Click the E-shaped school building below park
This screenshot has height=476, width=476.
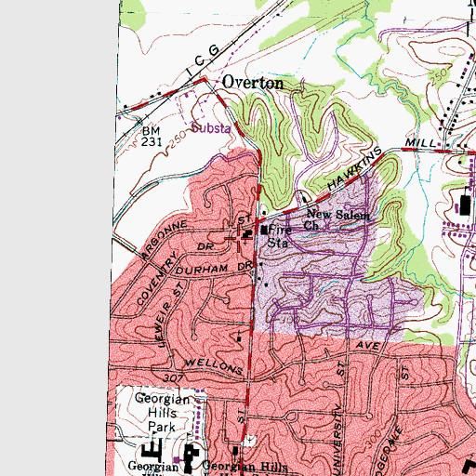(x=152, y=449)
